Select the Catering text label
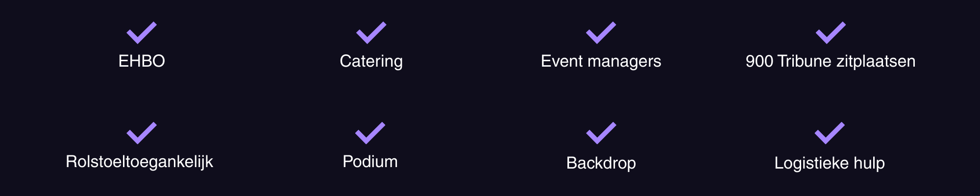The image size is (980, 196). click(x=371, y=61)
